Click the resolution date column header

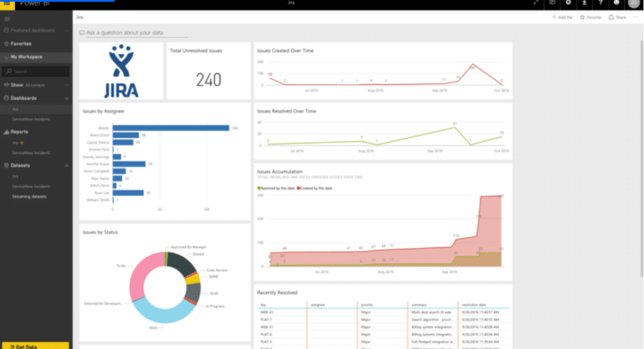pos(474,304)
